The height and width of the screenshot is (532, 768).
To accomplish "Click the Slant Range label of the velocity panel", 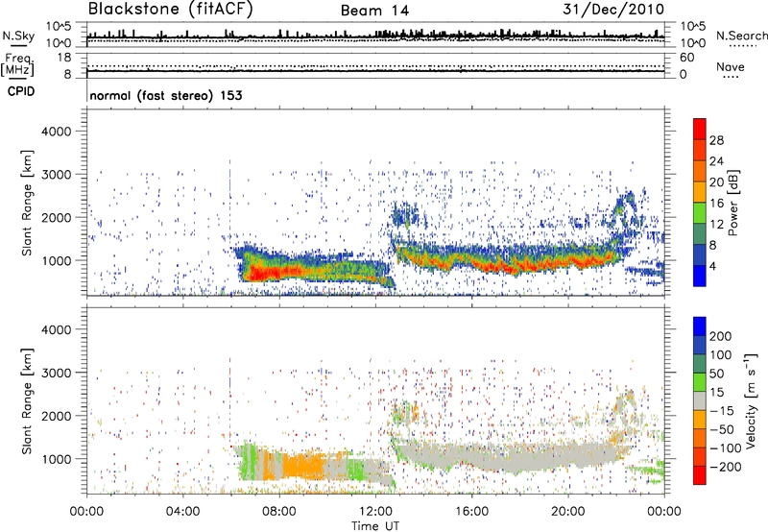I will point(27,400).
